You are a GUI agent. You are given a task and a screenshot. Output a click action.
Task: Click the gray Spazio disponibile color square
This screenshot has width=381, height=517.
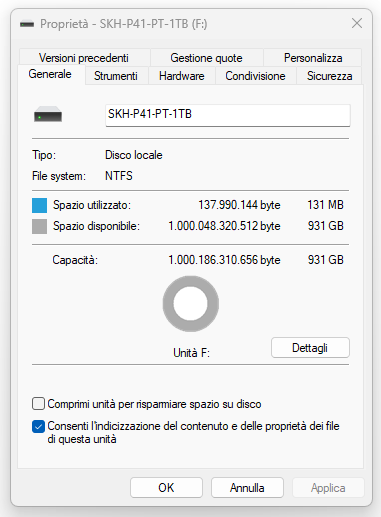click(39, 226)
